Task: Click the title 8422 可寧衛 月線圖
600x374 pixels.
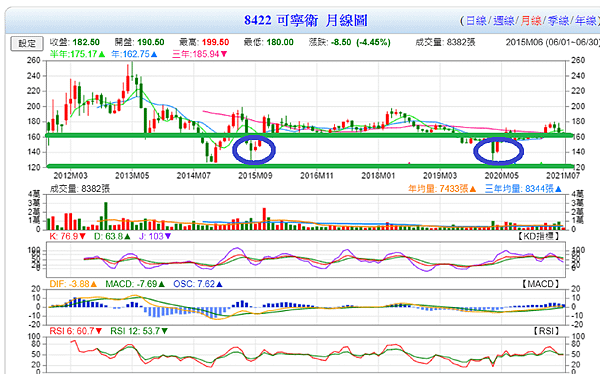Action: click(306, 20)
